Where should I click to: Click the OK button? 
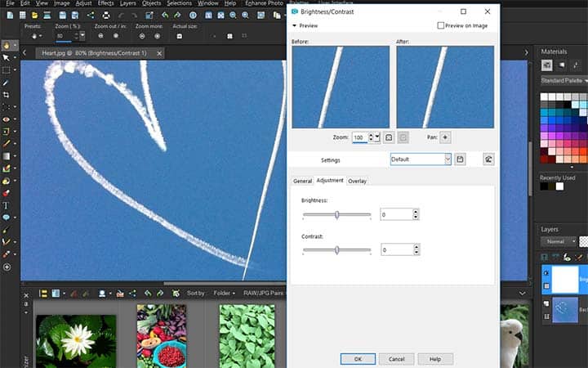click(x=358, y=359)
